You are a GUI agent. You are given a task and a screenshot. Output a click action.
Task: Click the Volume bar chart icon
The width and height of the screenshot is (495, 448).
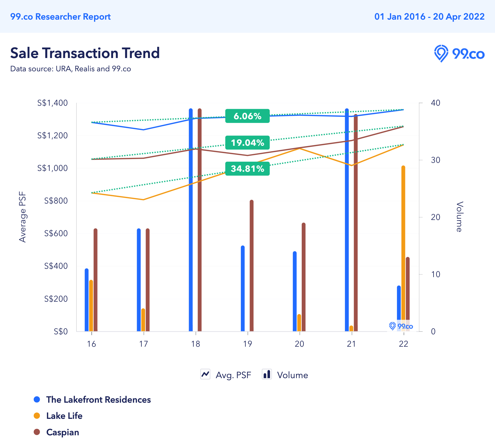tap(267, 374)
